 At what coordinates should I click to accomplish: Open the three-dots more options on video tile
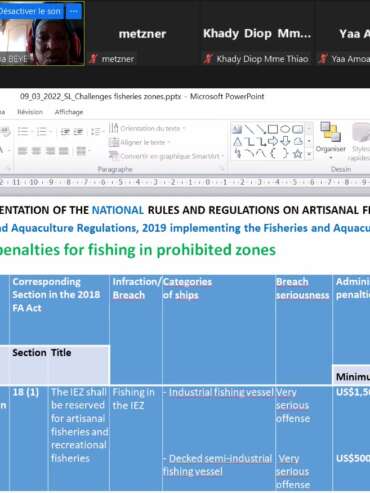point(74,12)
